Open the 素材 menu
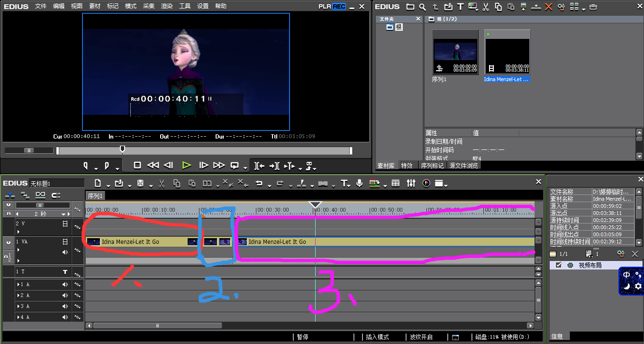Viewport: 644px width, 344px height. point(95,6)
